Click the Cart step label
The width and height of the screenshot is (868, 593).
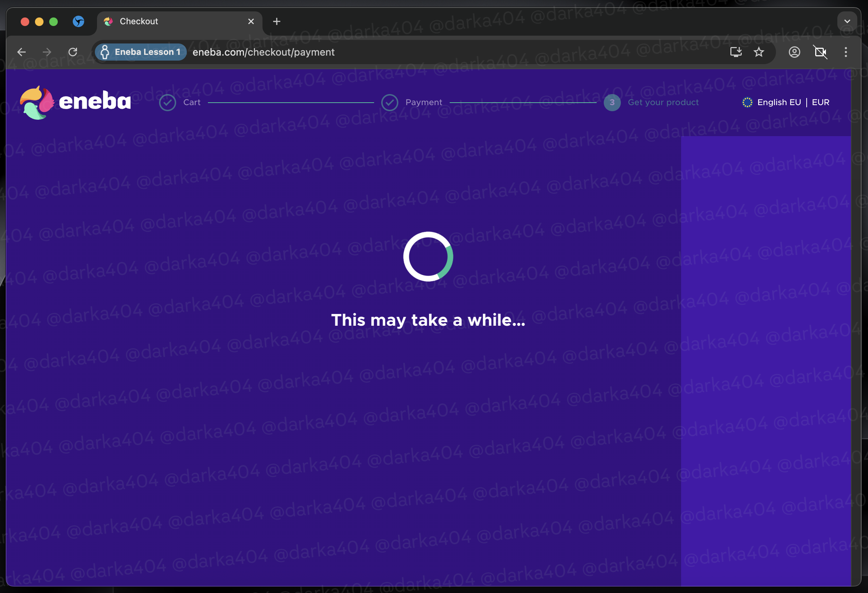[192, 102]
